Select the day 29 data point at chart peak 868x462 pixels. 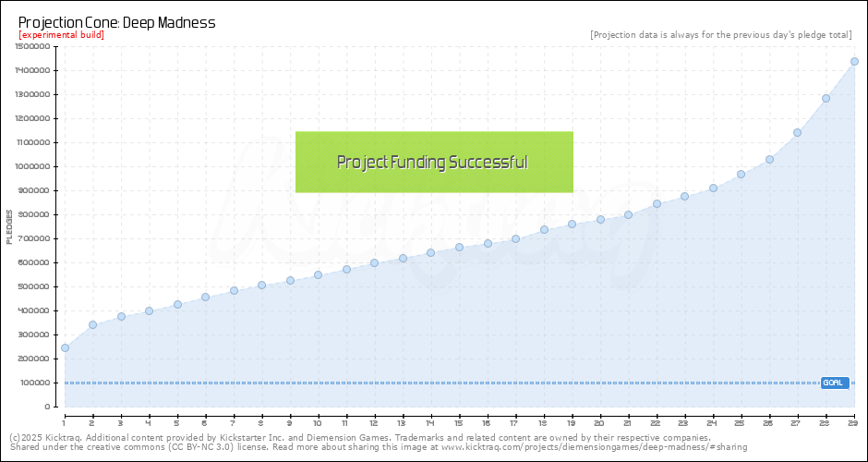[x=854, y=62]
